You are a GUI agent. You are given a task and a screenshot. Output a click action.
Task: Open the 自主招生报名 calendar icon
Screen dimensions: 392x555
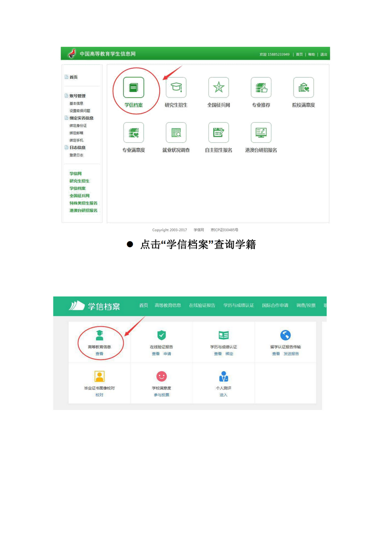pyautogui.click(x=219, y=132)
